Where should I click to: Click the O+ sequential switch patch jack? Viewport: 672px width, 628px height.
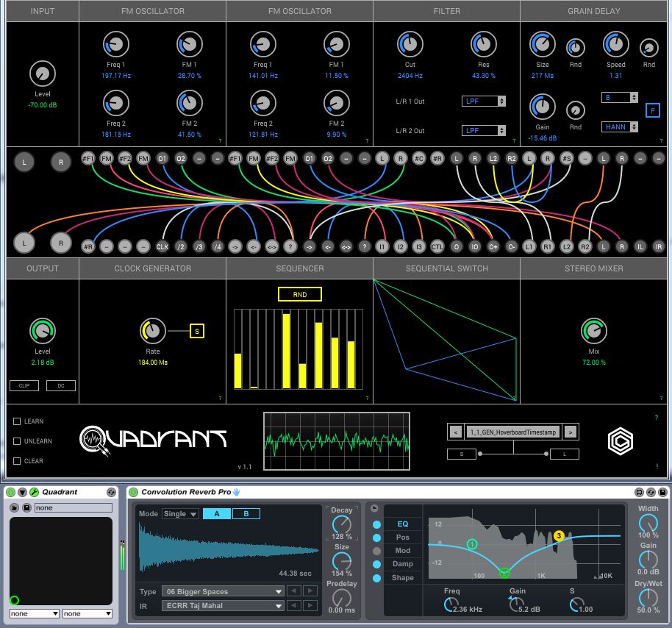pos(493,246)
